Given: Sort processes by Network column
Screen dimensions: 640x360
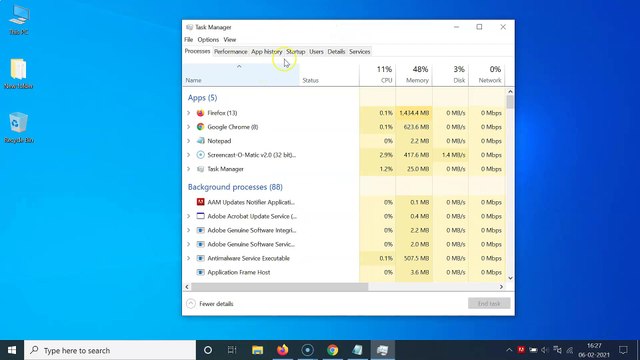Looking at the screenshot, I should (x=487, y=75).
